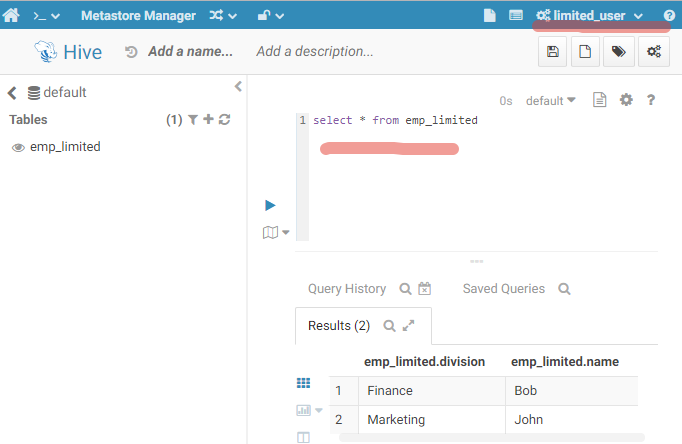Open the limited_user account dropdown

(591, 16)
